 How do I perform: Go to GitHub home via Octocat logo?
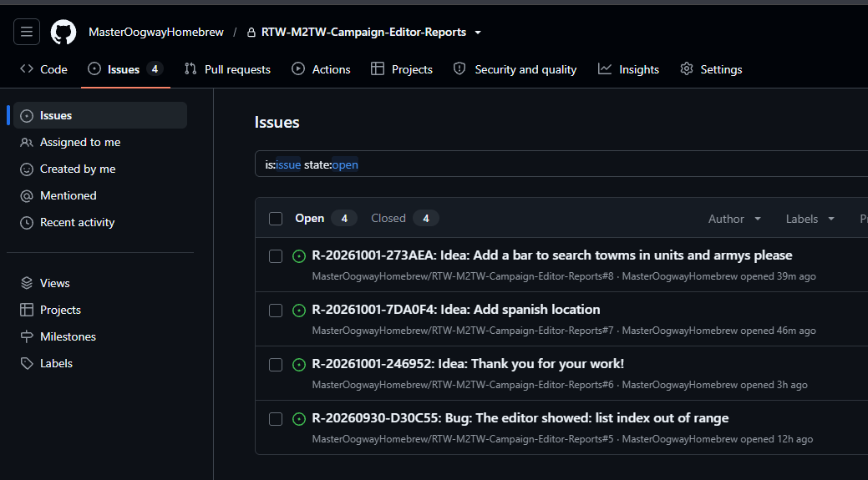coord(63,32)
